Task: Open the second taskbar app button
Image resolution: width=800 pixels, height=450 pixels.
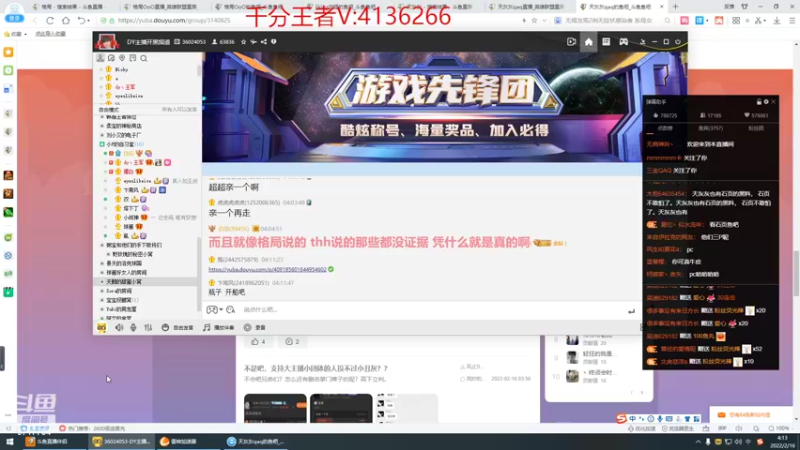Action: [x=121, y=441]
